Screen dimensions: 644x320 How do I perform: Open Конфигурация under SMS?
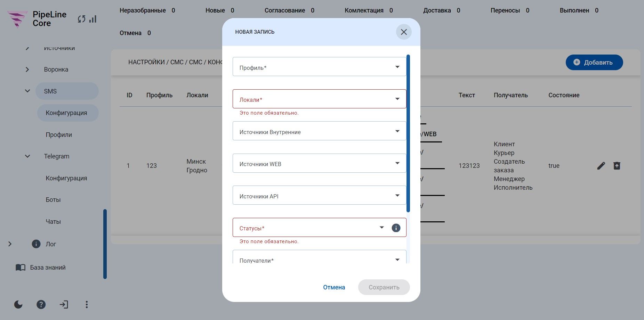tap(68, 113)
